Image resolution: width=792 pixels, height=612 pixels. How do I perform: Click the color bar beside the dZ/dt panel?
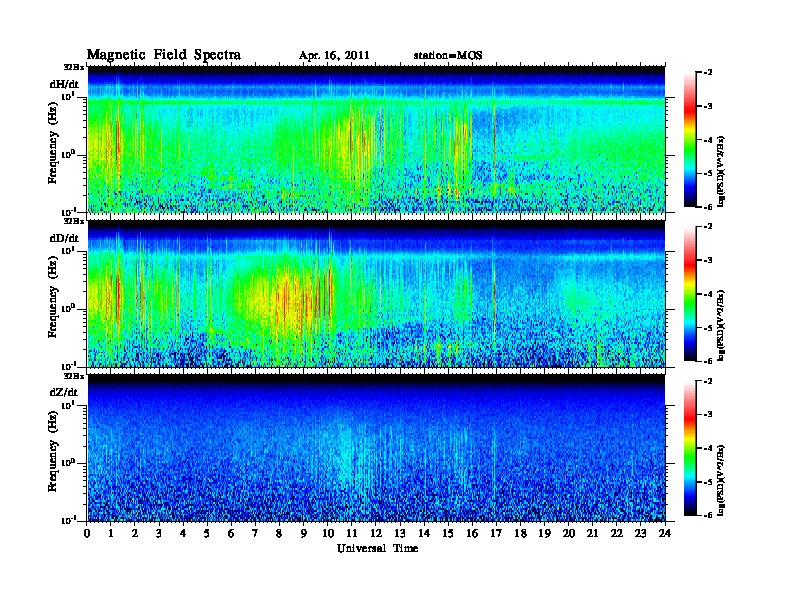690,448
